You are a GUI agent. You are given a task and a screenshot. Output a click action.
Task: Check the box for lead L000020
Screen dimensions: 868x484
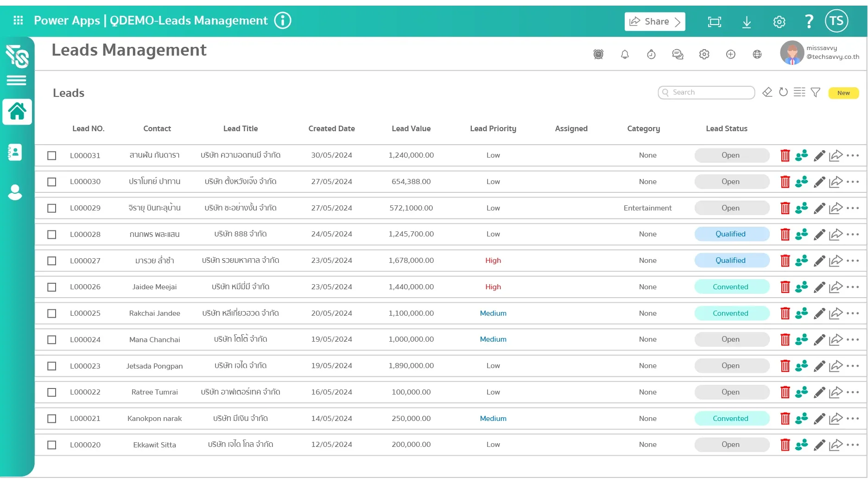click(52, 445)
